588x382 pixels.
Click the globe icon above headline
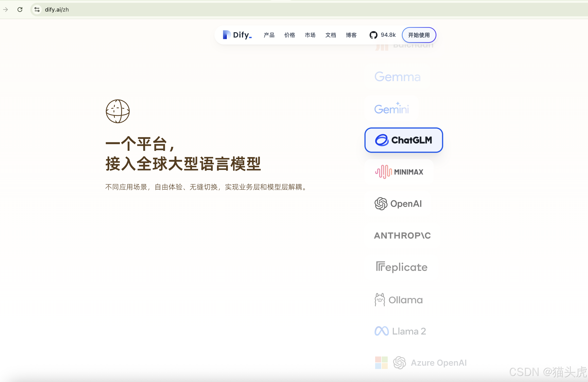coord(118,111)
